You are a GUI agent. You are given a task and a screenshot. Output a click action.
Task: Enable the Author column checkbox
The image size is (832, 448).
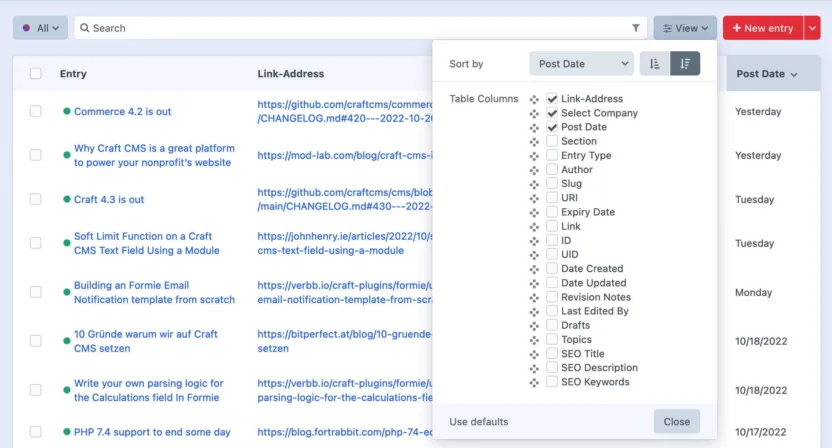(x=552, y=169)
